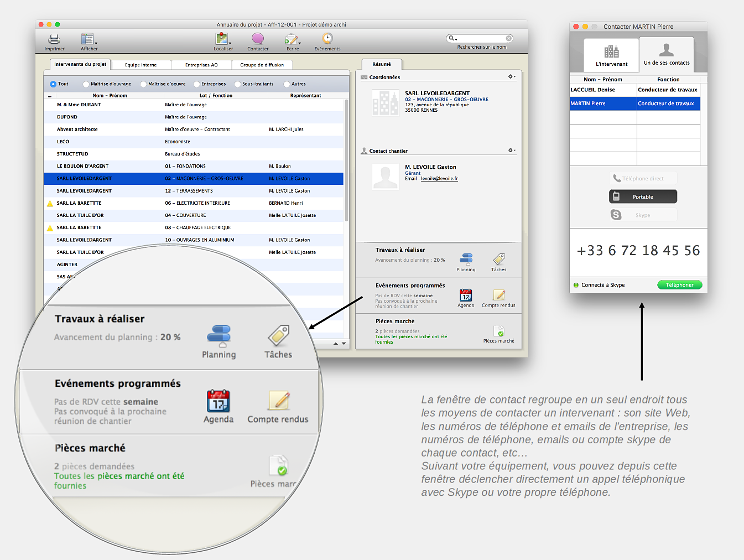Switch to the Entreprises AO tab

(x=201, y=65)
